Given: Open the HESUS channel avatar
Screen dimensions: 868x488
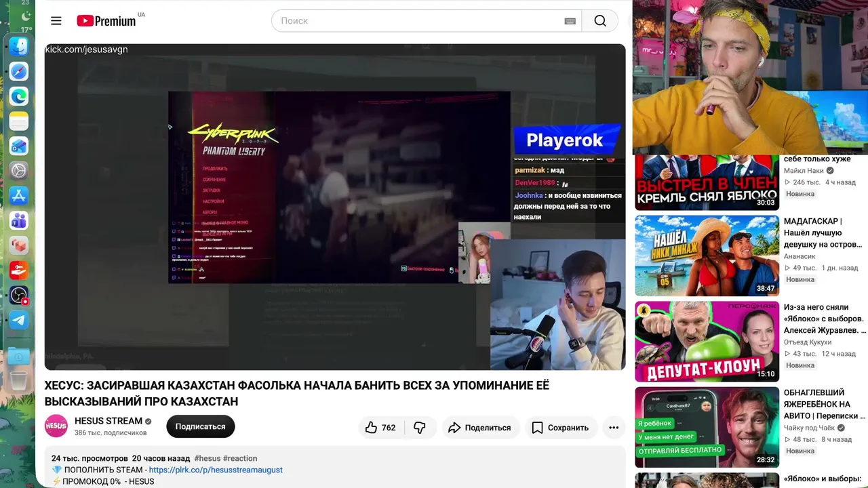Looking at the screenshot, I should pyautogui.click(x=56, y=426).
